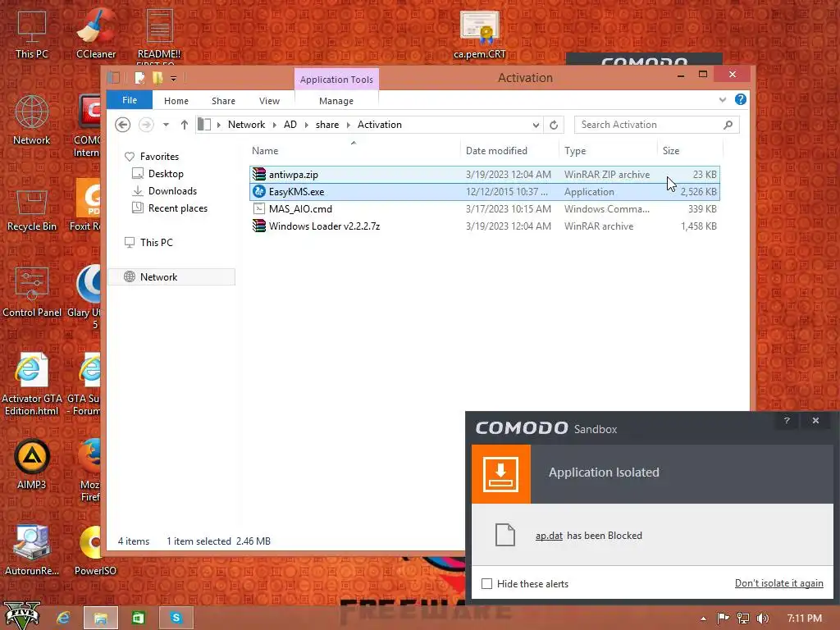Expand the AD breadcrumb arrow
The image size is (840, 630).
point(307,125)
